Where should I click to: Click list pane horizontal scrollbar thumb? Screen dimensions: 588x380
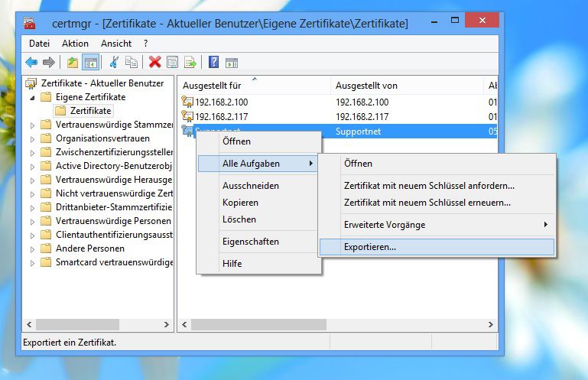258,324
